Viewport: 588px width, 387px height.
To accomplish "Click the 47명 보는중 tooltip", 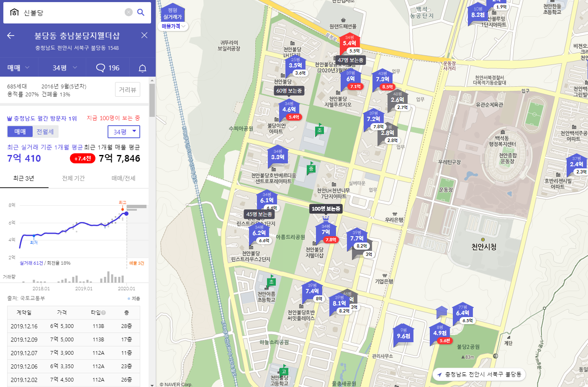I will 351,60.
